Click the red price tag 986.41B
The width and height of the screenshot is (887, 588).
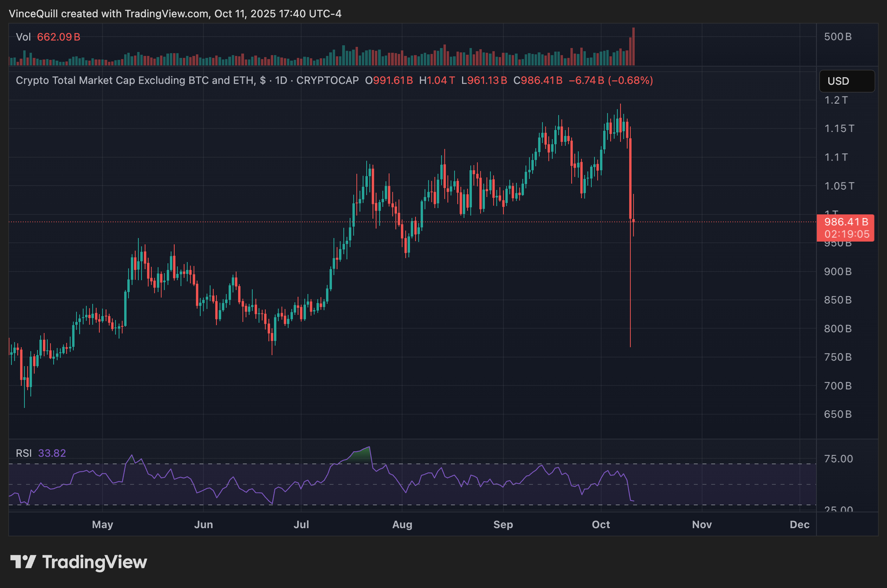[846, 223]
